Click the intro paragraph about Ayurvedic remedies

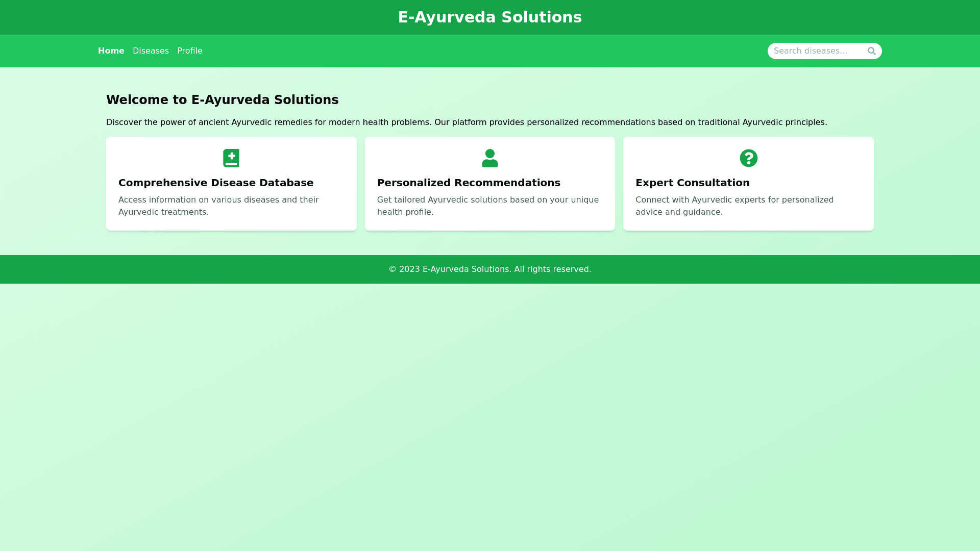[x=466, y=122]
